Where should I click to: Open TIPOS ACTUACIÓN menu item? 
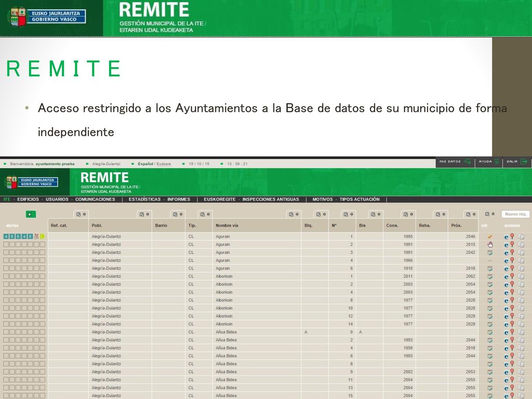(x=360, y=199)
